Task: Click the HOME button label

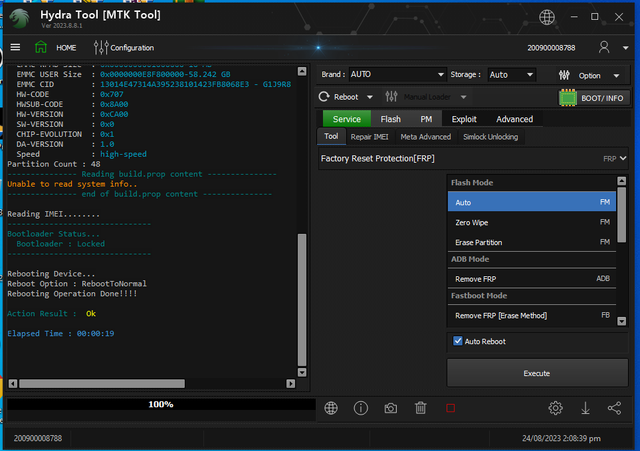Action: tap(66, 48)
